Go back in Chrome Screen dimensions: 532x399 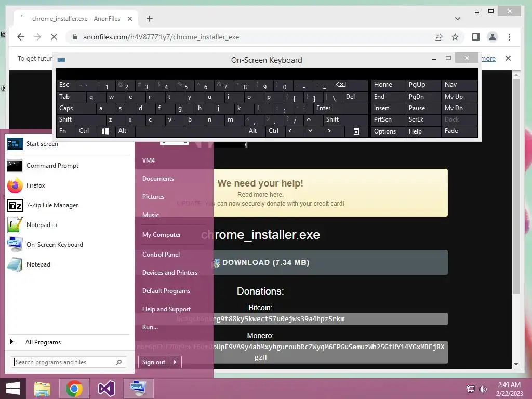[21, 37]
